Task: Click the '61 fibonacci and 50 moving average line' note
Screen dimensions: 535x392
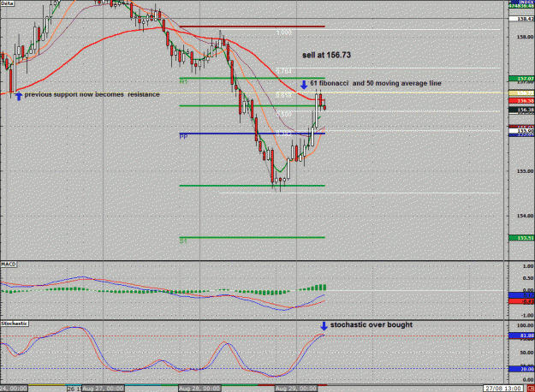Action: point(376,83)
